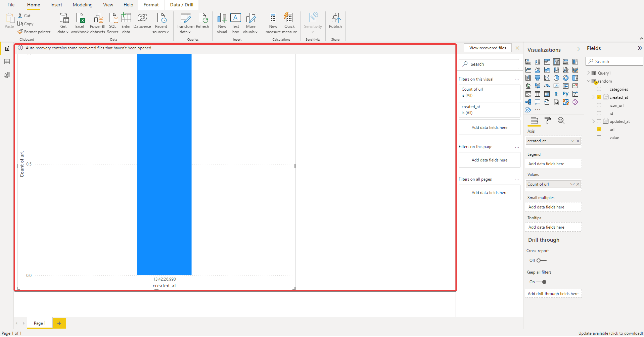Select the Scatter chart visualization
Screen dimensions: 644x337
547,78
